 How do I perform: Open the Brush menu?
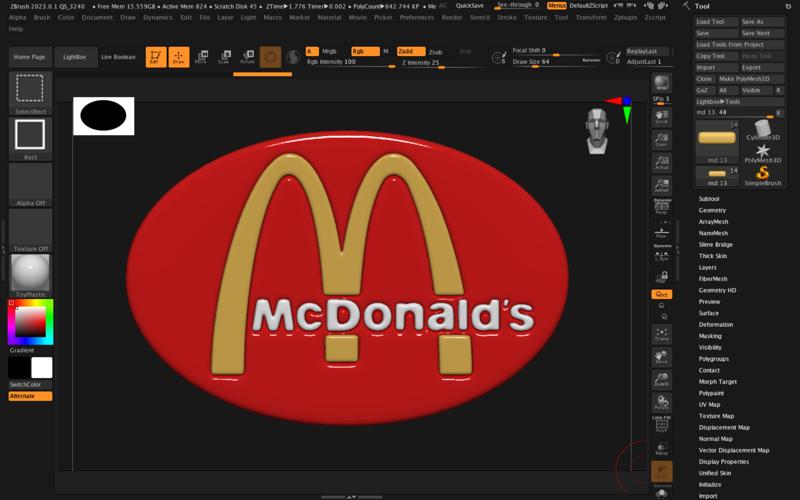[42, 17]
